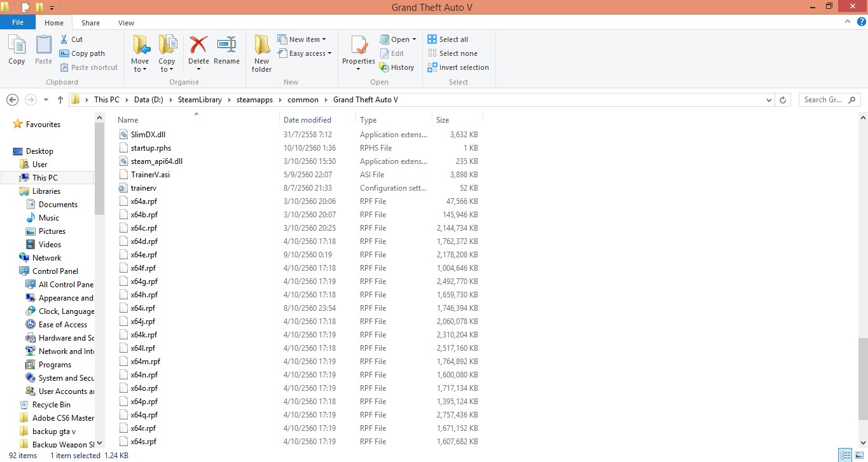The image size is (868, 462).
Task: Refresh the current folder view
Action: pos(783,100)
